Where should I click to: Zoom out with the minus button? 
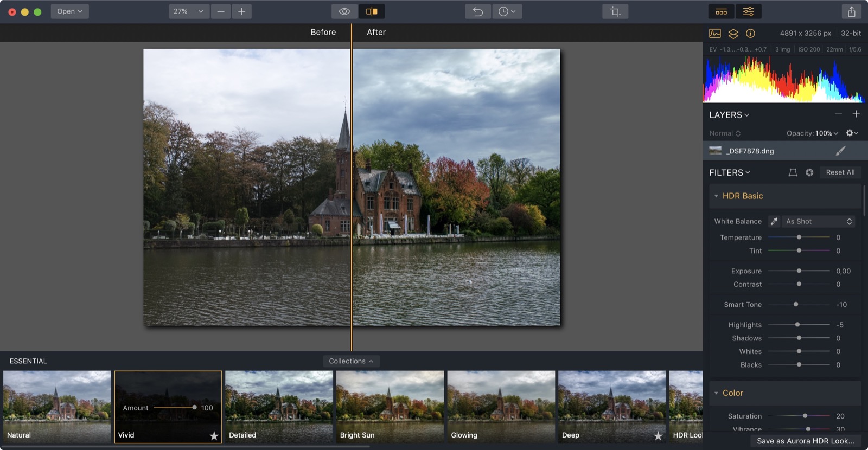point(221,11)
